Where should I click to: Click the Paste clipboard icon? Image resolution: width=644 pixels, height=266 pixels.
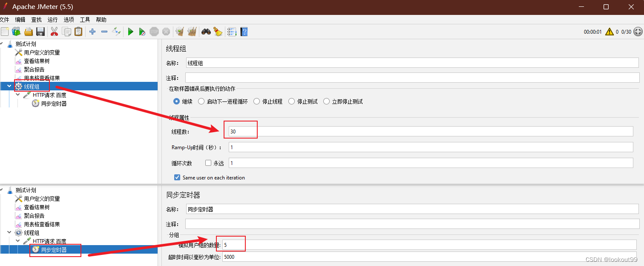click(78, 32)
